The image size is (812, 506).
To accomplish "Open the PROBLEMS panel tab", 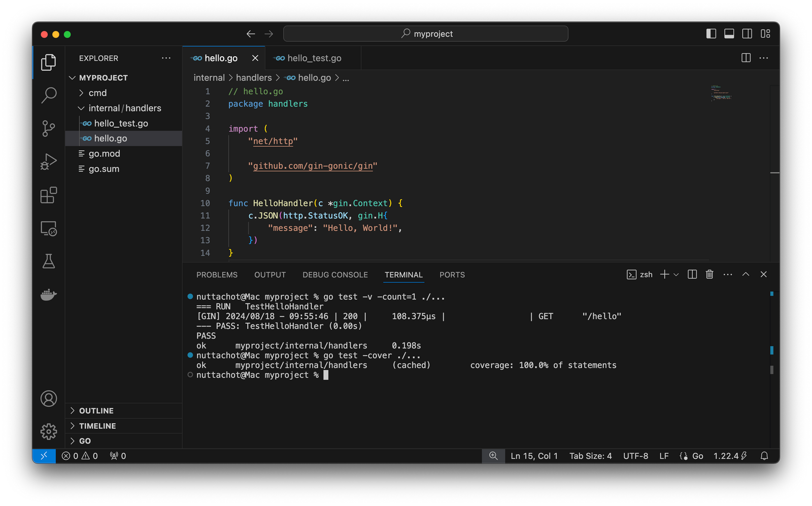I will pos(217,275).
